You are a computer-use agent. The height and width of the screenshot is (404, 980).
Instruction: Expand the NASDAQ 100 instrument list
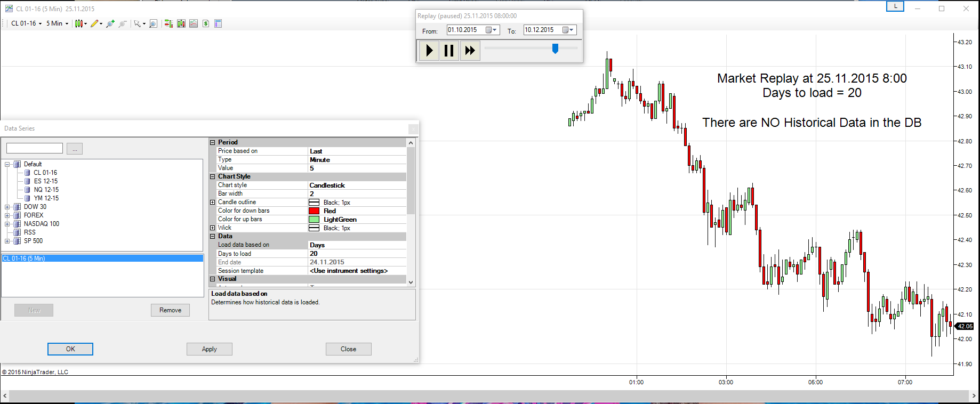pyautogui.click(x=7, y=224)
